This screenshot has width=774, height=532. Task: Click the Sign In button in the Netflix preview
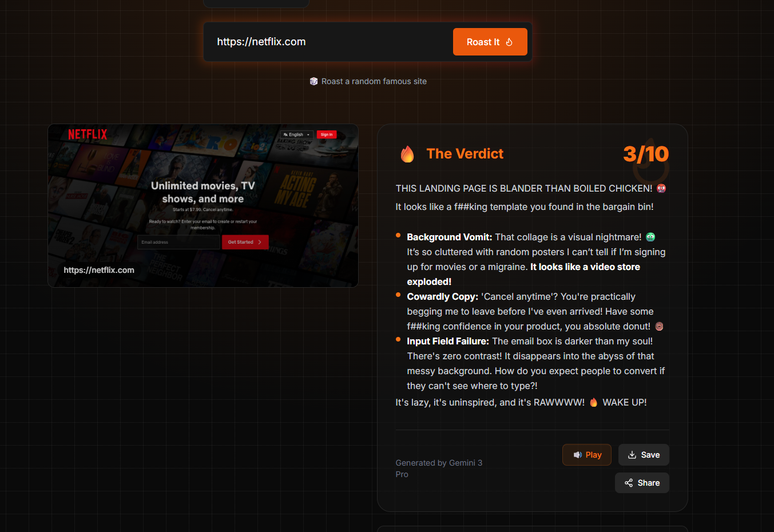click(326, 134)
